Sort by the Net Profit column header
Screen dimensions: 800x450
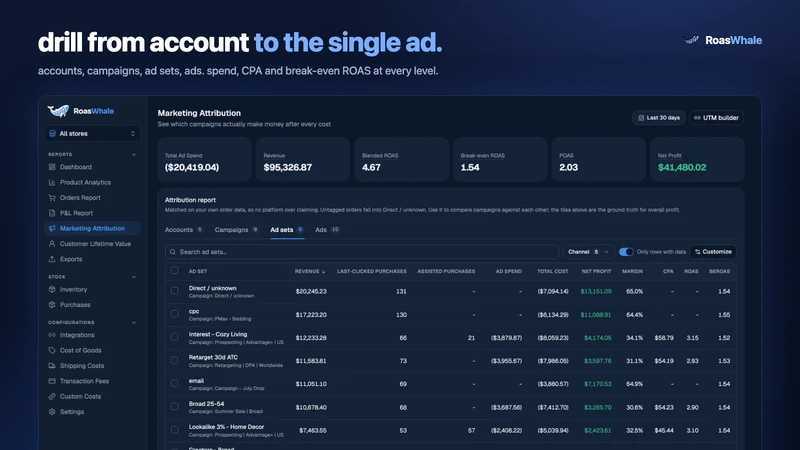(x=596, y=271)
